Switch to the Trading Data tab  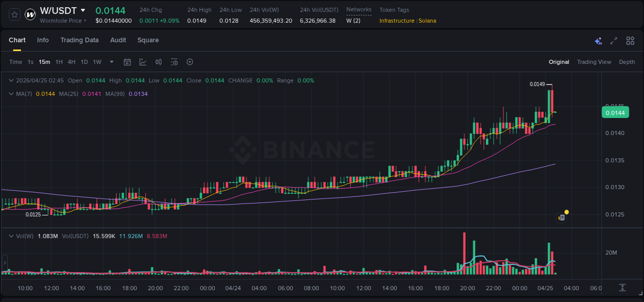point(79,40)
